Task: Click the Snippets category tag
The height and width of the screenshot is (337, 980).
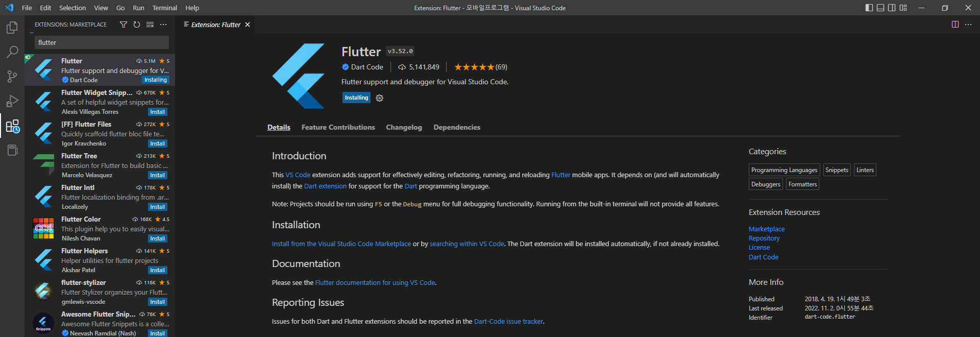Action: [x=837, y=170]
